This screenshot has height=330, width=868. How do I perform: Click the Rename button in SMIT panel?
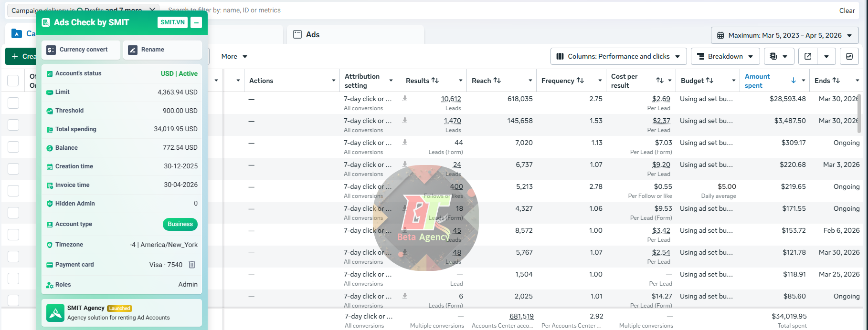click(162, 50)
